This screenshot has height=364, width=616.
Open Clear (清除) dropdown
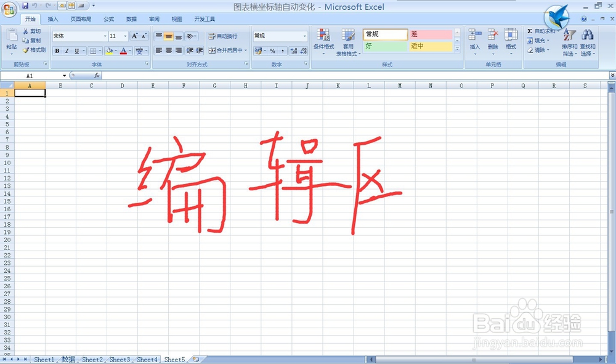[538, 50]
